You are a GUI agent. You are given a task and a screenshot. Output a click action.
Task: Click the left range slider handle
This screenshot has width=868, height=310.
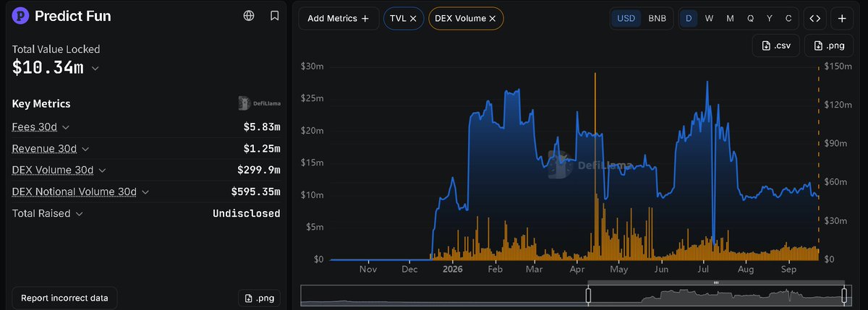[x=588, y=295]
